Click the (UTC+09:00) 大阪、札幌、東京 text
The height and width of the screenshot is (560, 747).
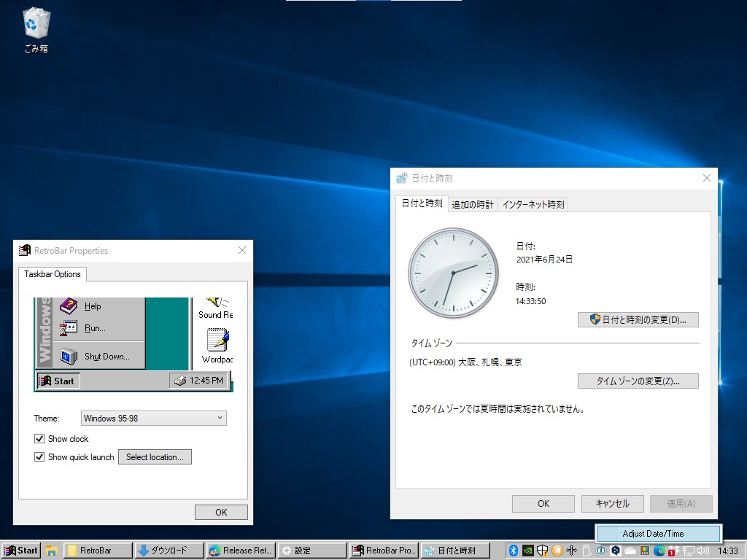465,362
